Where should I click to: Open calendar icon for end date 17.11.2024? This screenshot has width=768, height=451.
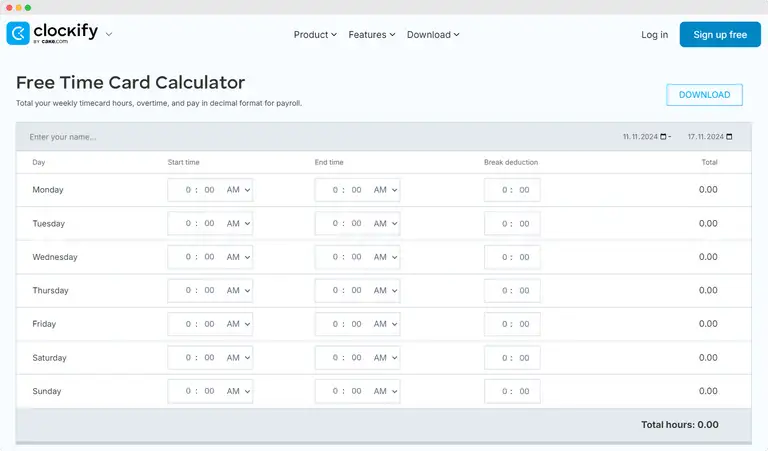click(x=729, y=137)
